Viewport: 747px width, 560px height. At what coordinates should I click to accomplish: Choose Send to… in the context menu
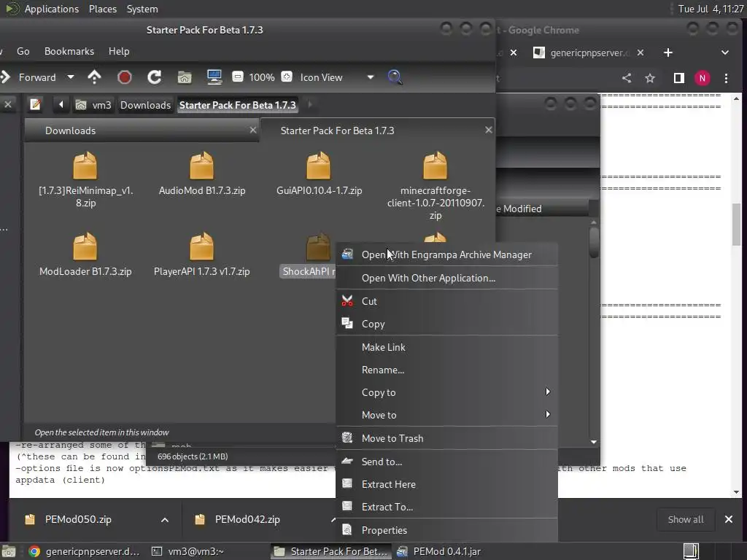click(447, 462)
